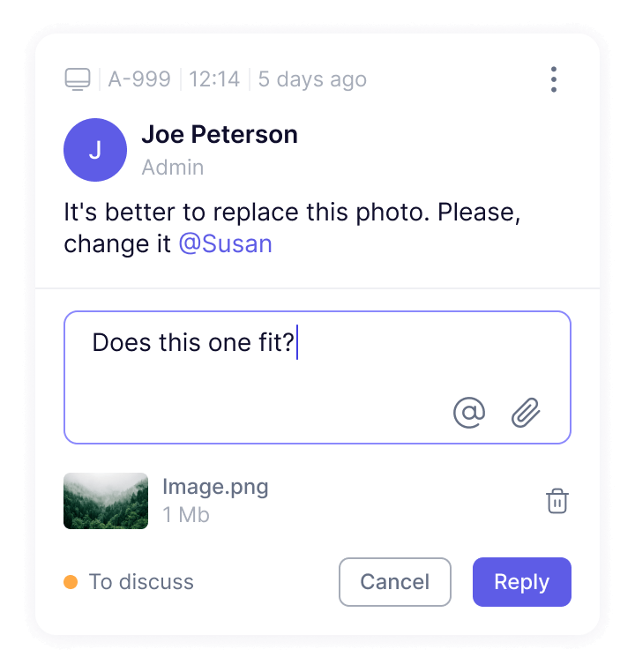635x672 pixels.
Task: Select the A-999 ticket identifier
Action: pos(139,79)
